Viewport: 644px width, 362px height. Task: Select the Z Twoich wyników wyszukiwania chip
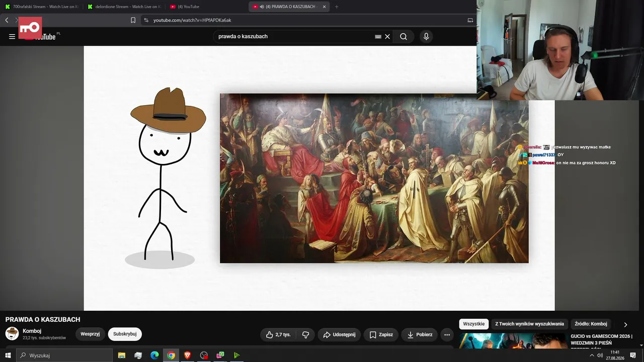click(x=529, y=324)
